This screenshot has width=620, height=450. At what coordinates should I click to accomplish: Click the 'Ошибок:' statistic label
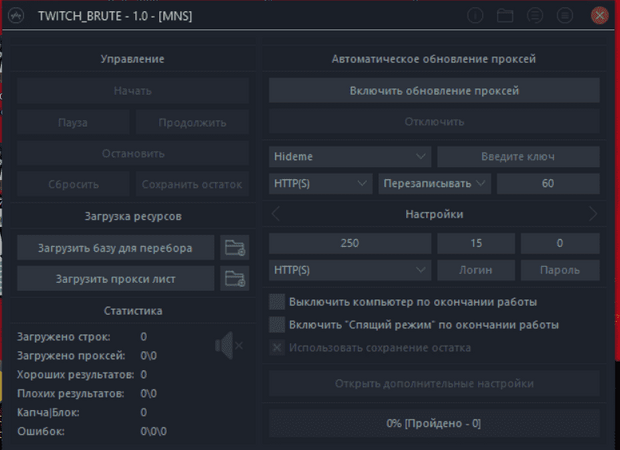click(41, 431)
